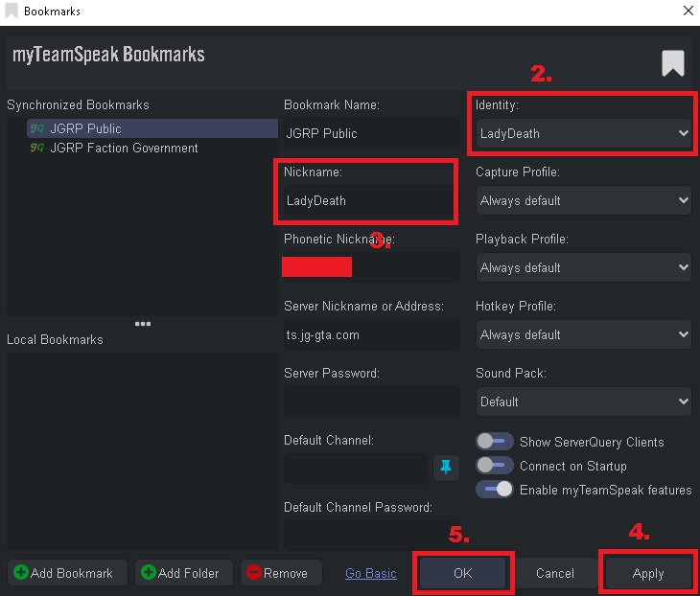Click the Nickname input field
Screen dimensions: 700x596
(371, 200)
